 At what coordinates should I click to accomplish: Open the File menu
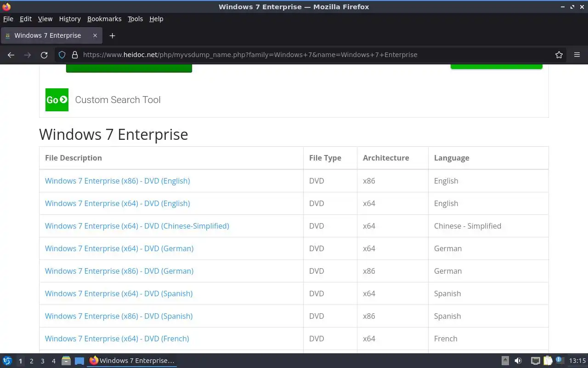pyautogui.click(x=8, y=19)
